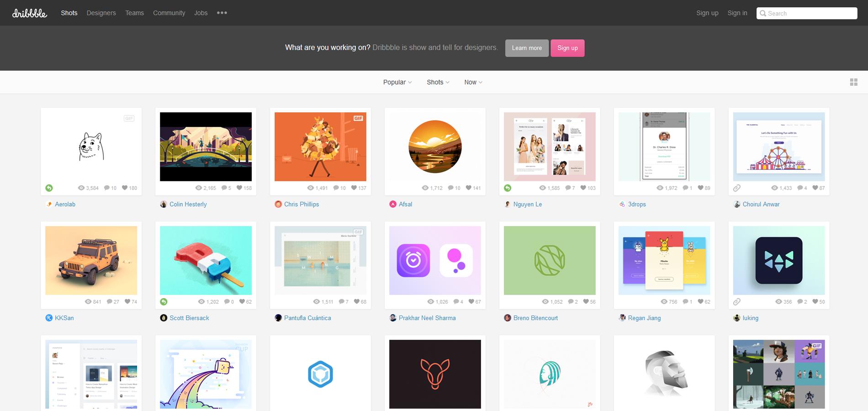Open the Teams nav item

[x=134, y=13]
